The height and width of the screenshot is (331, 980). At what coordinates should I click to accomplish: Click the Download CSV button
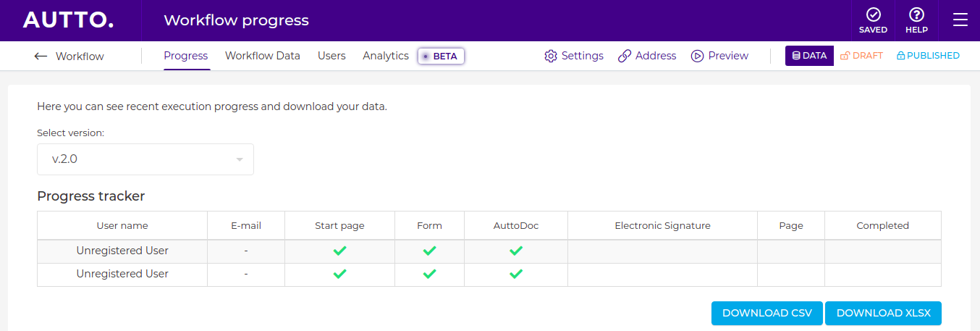(766, 313)
